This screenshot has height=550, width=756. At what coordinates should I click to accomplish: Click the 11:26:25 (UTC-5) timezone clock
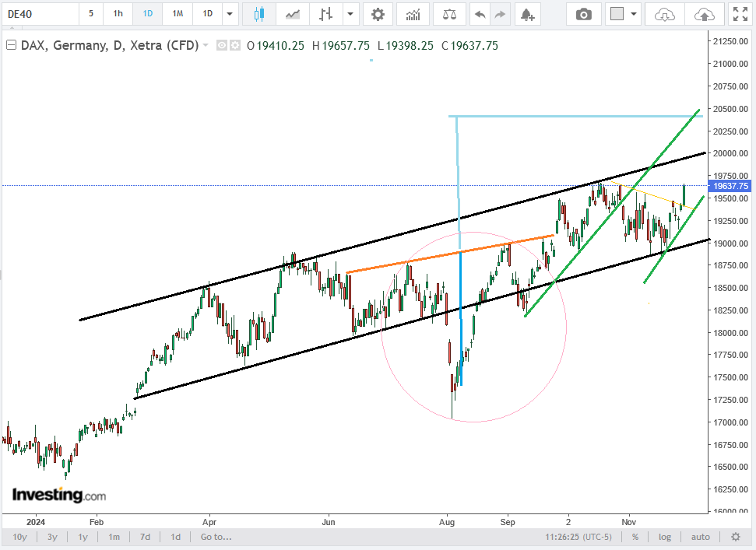coord(578,537)
